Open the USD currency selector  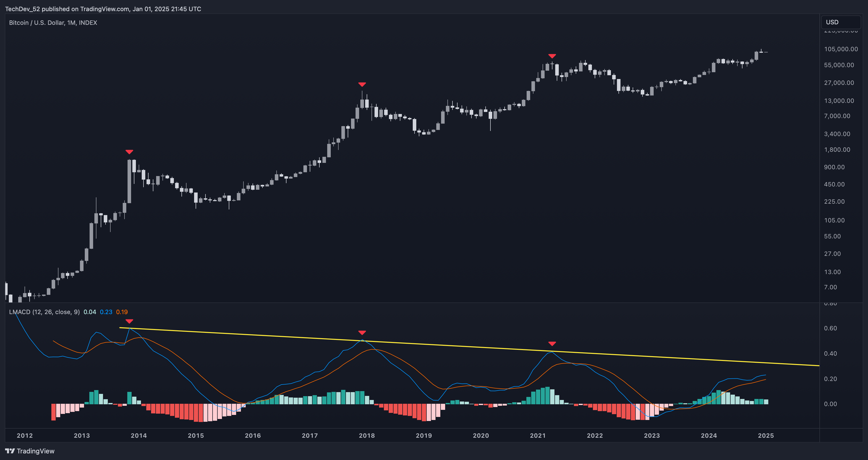(x=840, y=22)
